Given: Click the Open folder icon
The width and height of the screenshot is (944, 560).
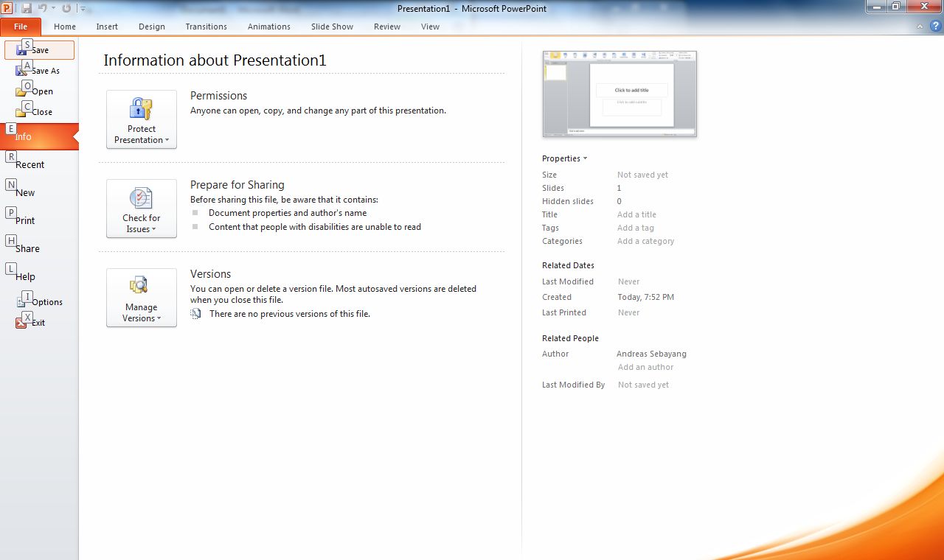Looking at the screenshot, I should coord(21,91).
